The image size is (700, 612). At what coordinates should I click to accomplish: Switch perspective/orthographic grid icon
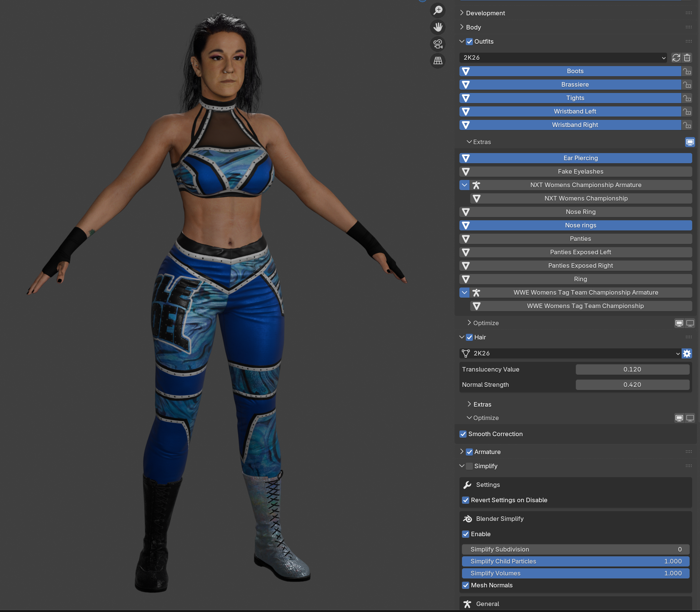pos(438,60)
